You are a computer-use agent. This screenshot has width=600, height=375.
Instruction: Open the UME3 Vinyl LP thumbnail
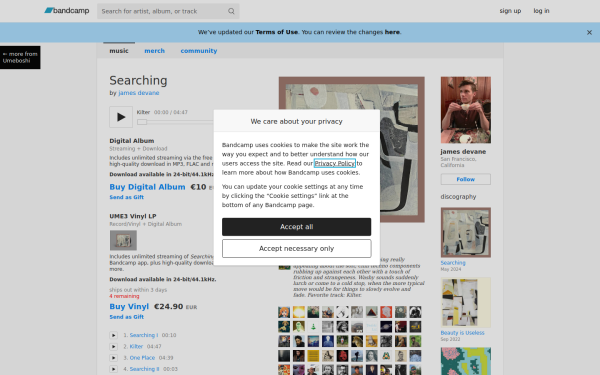coord(123,240)
